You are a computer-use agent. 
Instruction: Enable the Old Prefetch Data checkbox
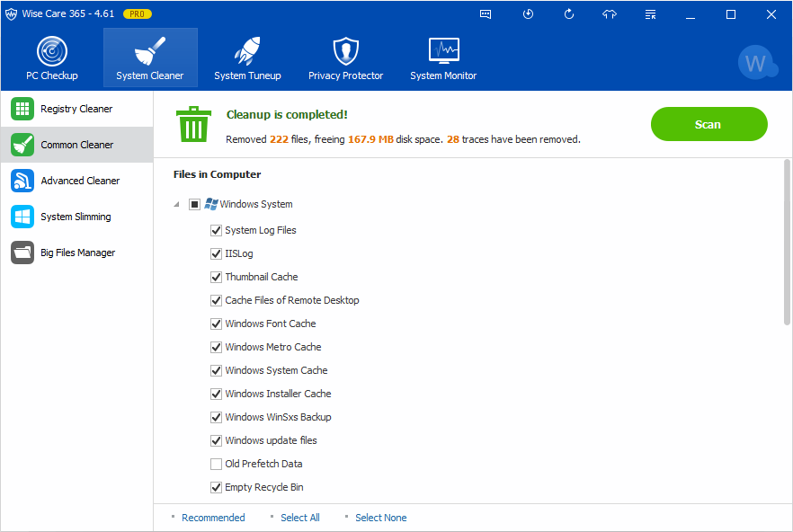216,464
